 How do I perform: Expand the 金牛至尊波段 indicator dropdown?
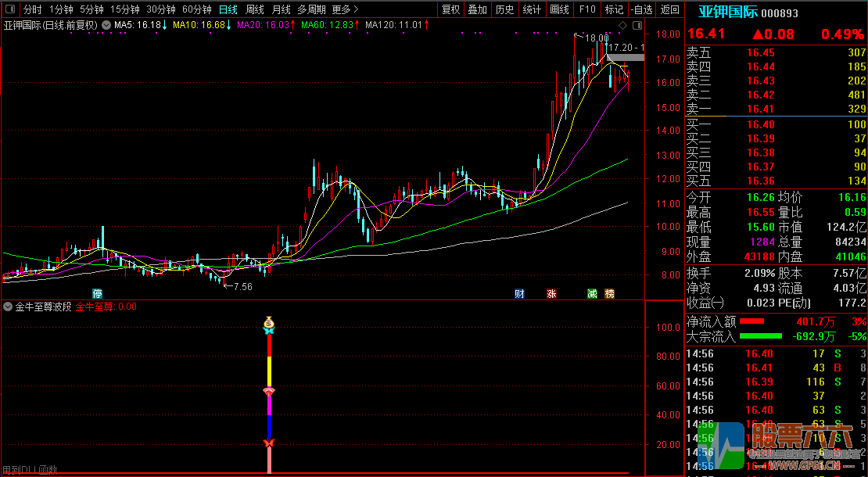click(8, 307)
